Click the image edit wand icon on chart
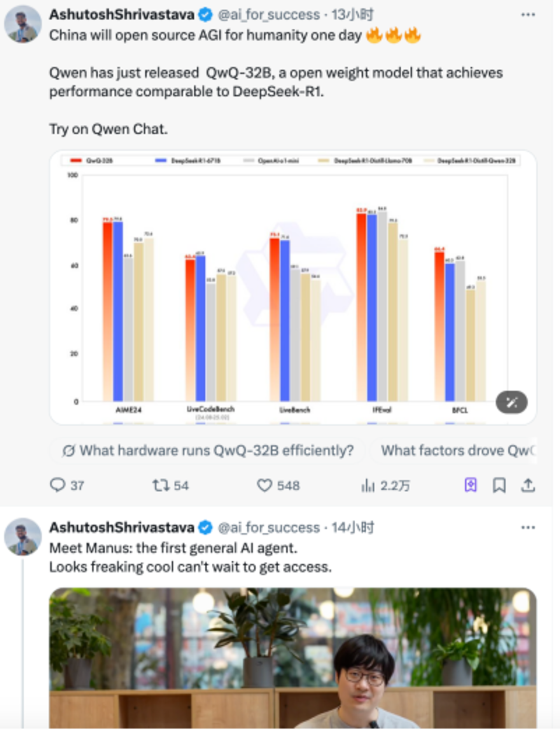This screenshot has width=560, height=730. tap(511, 402)
